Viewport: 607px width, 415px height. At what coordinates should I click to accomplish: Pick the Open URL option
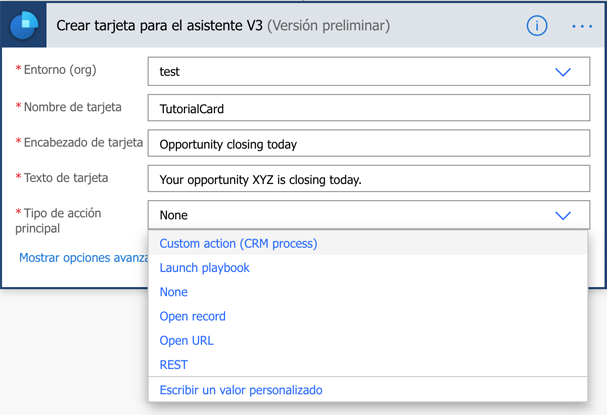point(368,341)
